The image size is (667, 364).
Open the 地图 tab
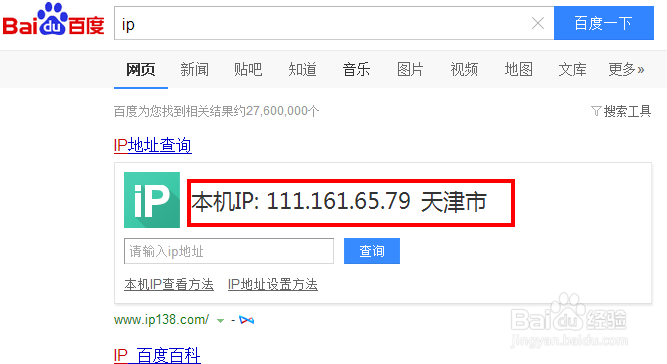[x=519, y=69]
